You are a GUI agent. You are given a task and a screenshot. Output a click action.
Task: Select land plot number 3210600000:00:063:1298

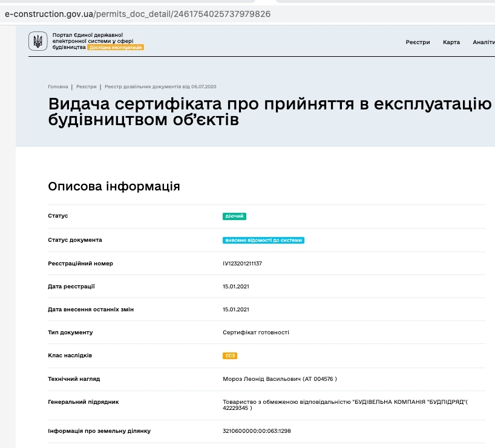pos(257,431)
